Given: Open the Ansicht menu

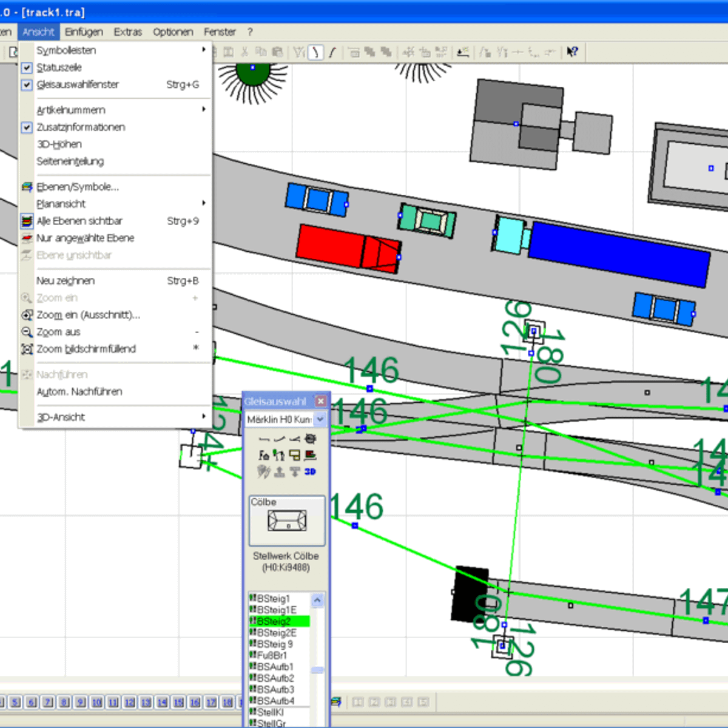Looking at the screenshot, I should [39, 32].
